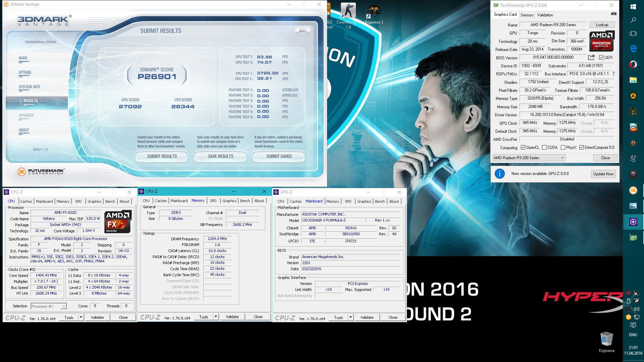This screenshot has width=644, height=362.
Task: Switch to 3DMark Vantage taskbar icon
Action: (633, 190)
